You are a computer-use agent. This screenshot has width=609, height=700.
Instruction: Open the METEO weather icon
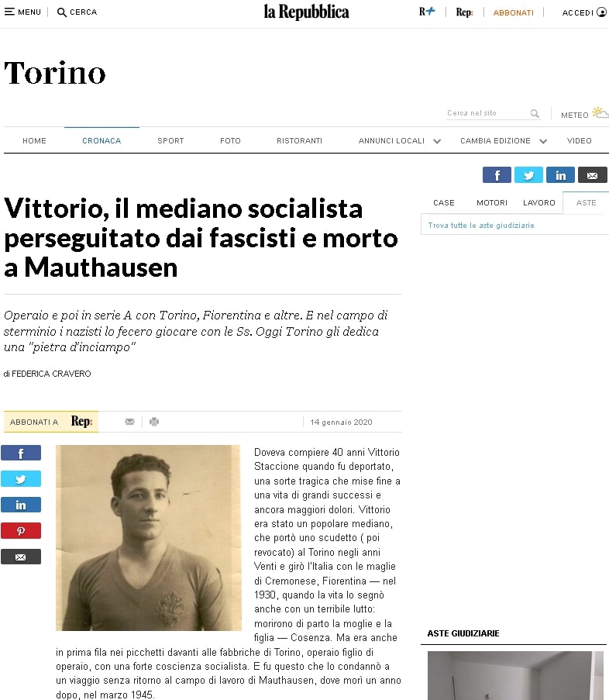click(600, 112)
